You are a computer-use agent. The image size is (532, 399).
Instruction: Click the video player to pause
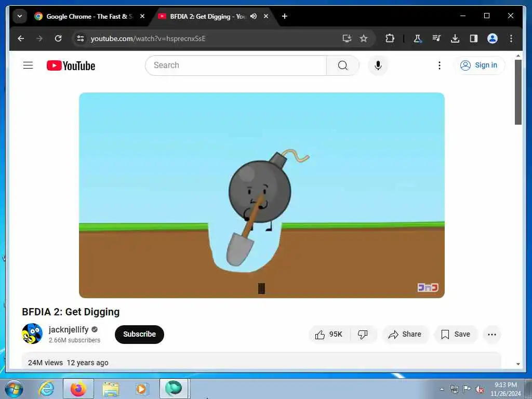point(262,195)
